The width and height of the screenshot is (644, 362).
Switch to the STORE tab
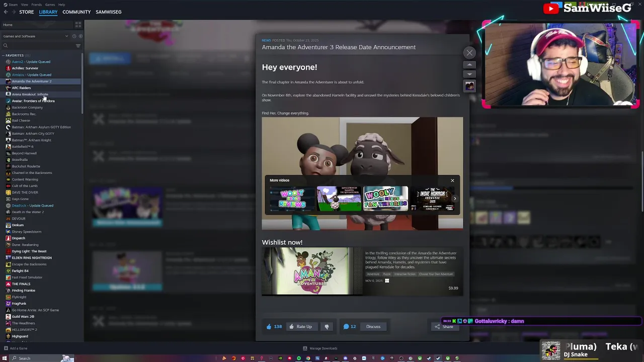(27, 12)
